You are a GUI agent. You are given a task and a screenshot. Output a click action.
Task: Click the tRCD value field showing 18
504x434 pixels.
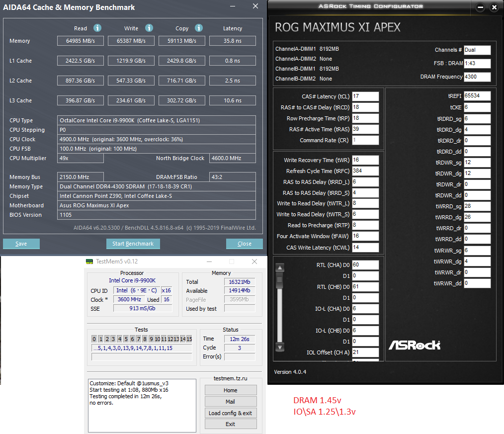(365, 107)
